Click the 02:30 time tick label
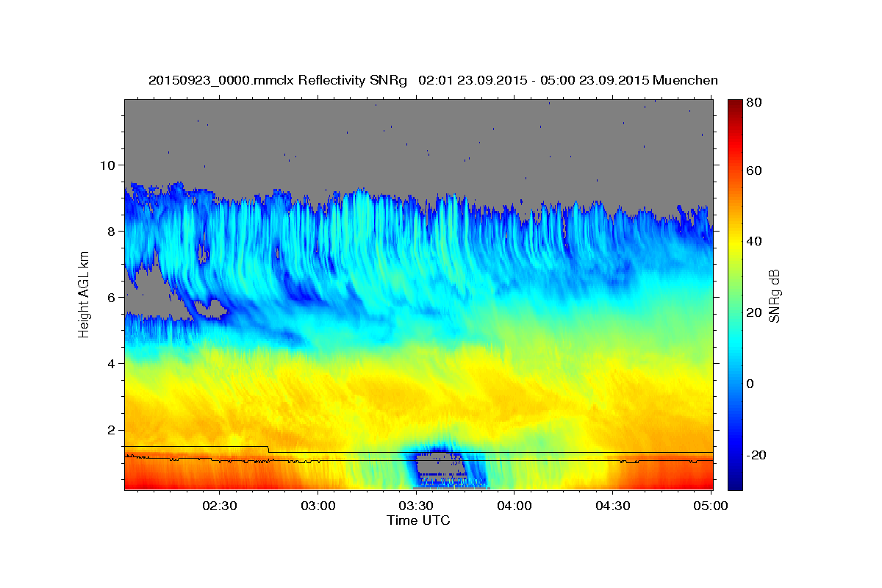This screenshot has width=882, height=588. [x=220, y=506]
